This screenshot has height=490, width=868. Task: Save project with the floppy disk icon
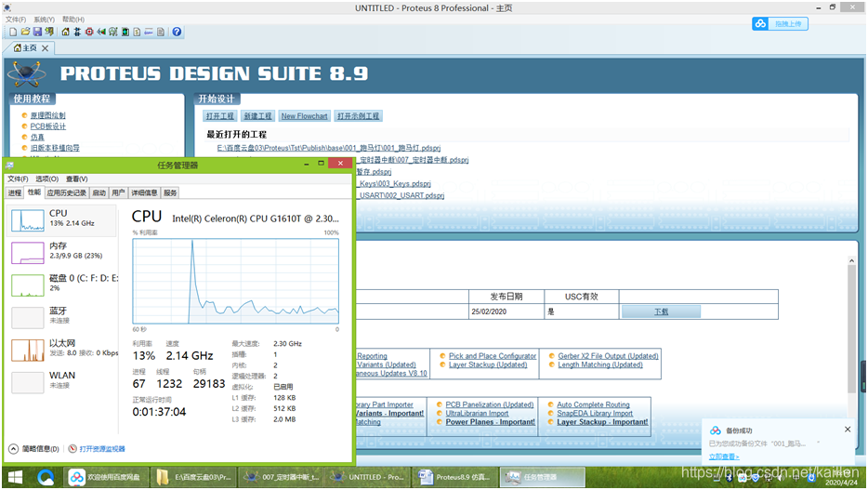(x=37, y=32)
